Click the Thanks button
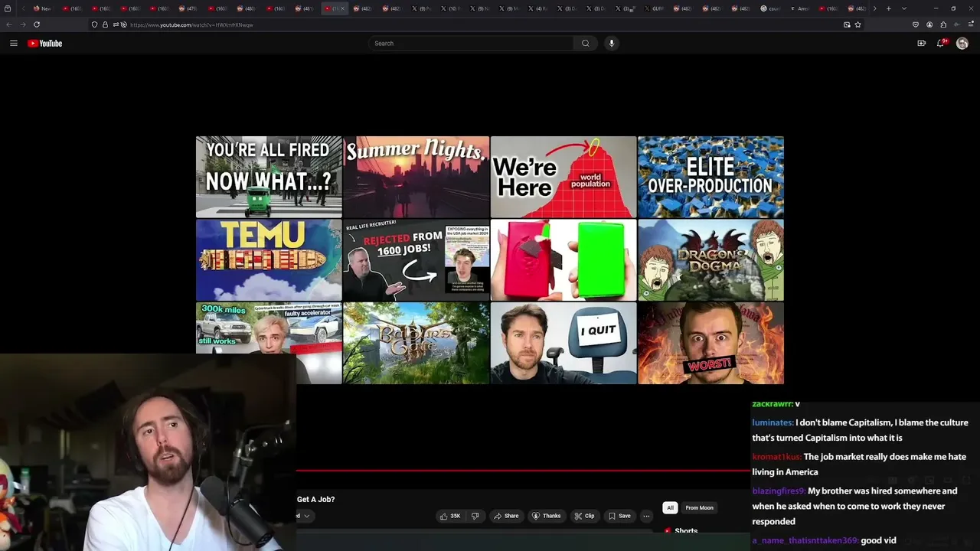This screenshot has width=980, height=551. (x=547, y=516)
